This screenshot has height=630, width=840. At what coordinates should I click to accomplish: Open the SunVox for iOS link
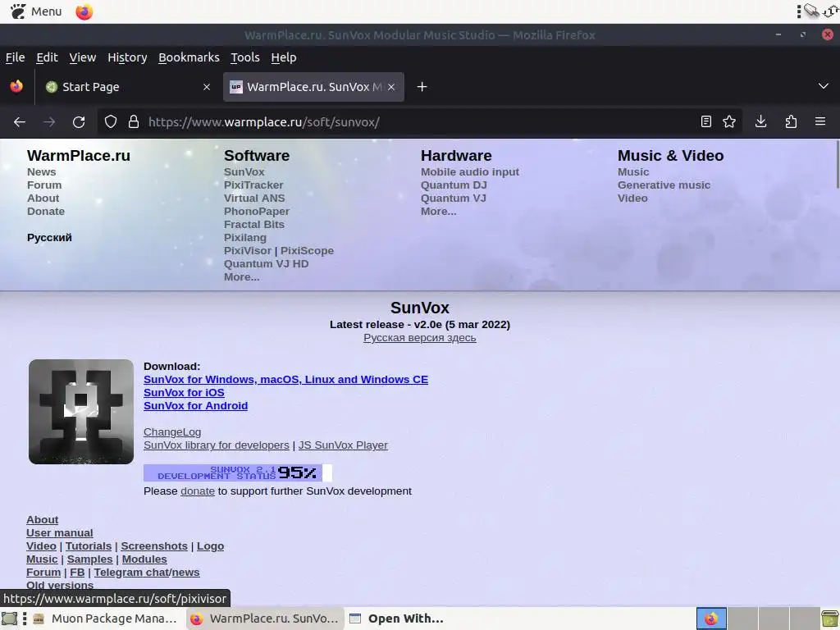coord(184,393)
